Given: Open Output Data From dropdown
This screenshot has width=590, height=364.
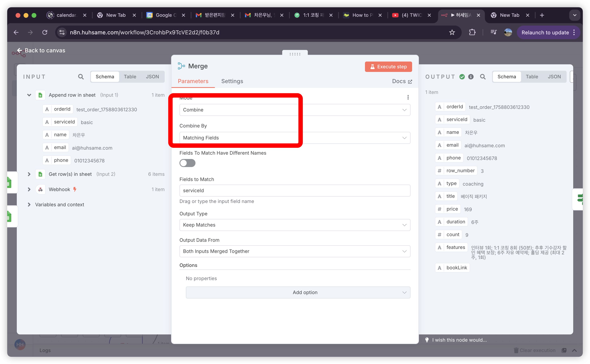Looking at the screenshot, I should [x=295, y=251].
